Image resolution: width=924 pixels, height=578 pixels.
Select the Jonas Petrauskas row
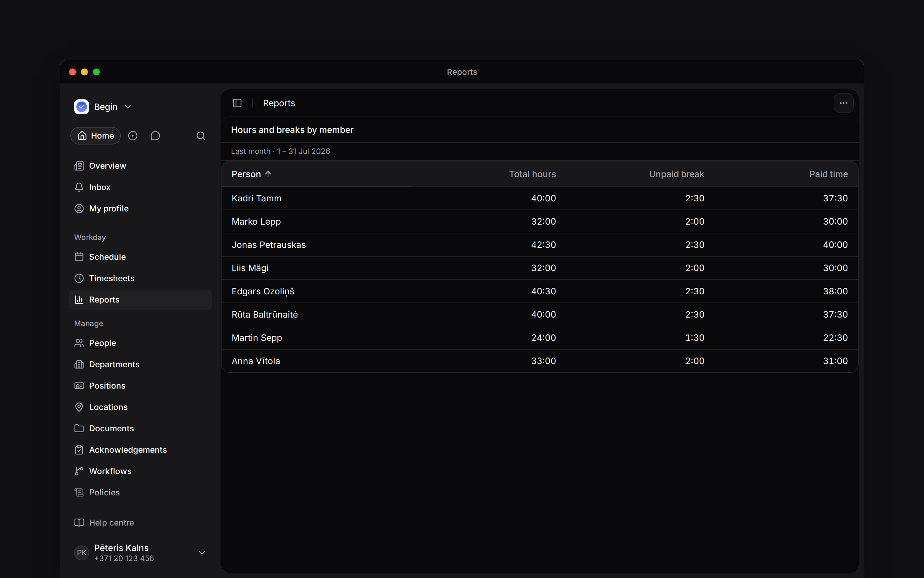(540, 245)
